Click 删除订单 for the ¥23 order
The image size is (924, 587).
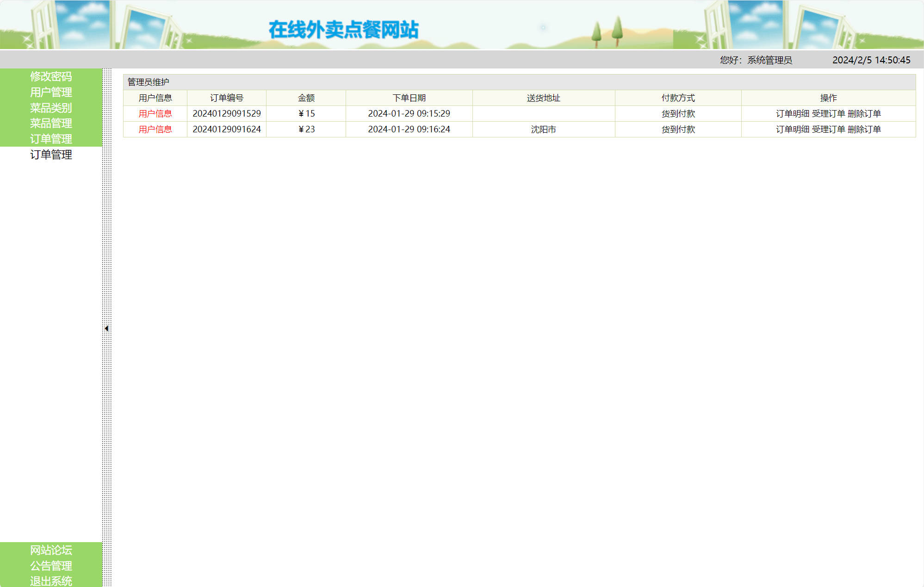[x=866, y=130]
